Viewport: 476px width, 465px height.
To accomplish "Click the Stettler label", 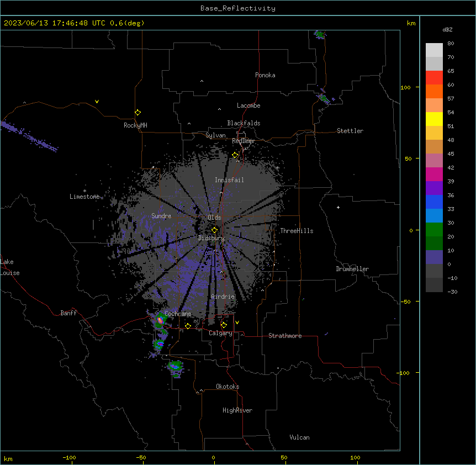I will click(x=350, y=131).
